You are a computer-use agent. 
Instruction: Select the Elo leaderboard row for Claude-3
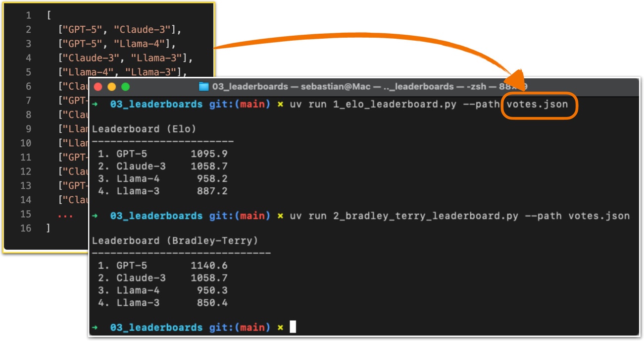point(163,166)
